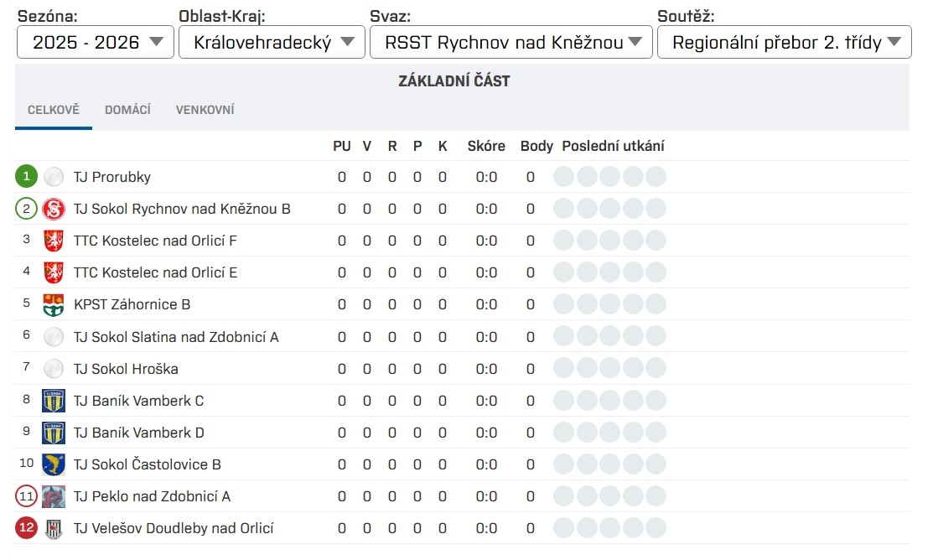
Task: Open TJ Sokol Slatina nad Zdobnicí A link
Action: click(176, 337)
